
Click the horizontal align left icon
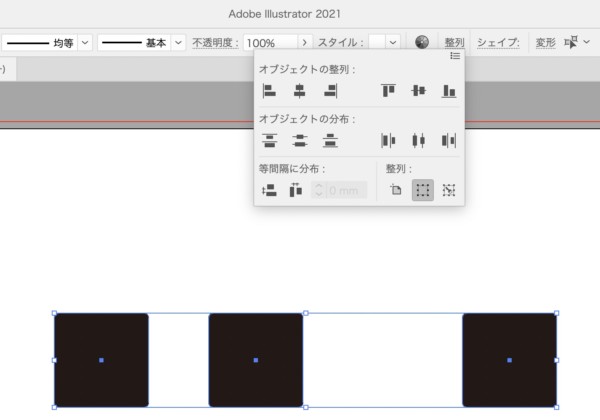click(269, 91)
